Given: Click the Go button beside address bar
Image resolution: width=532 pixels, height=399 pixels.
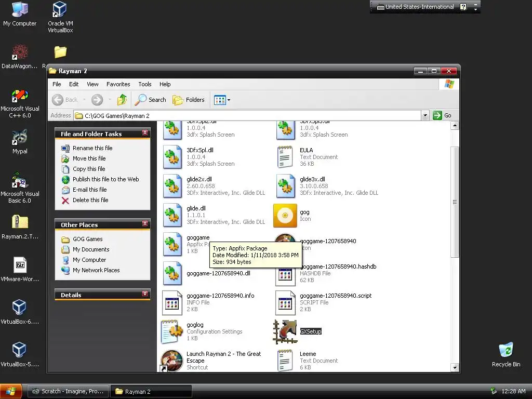Looking at the screenshot, I should [x=442, y=116].
